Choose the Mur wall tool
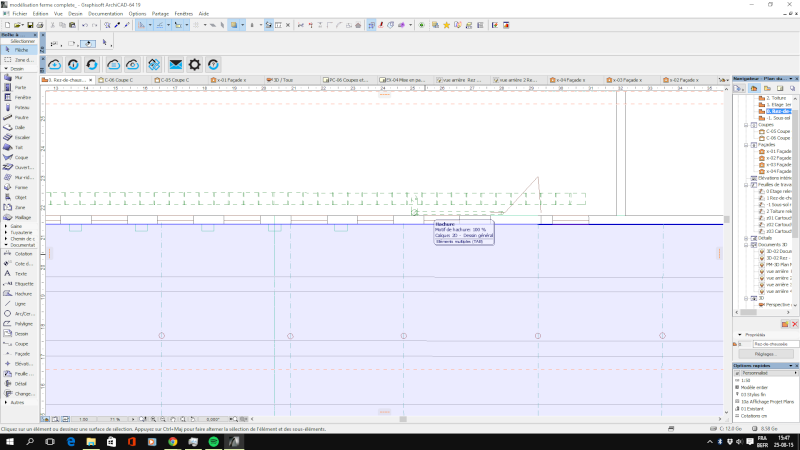 pyautogui.click(x=19, y=78)
